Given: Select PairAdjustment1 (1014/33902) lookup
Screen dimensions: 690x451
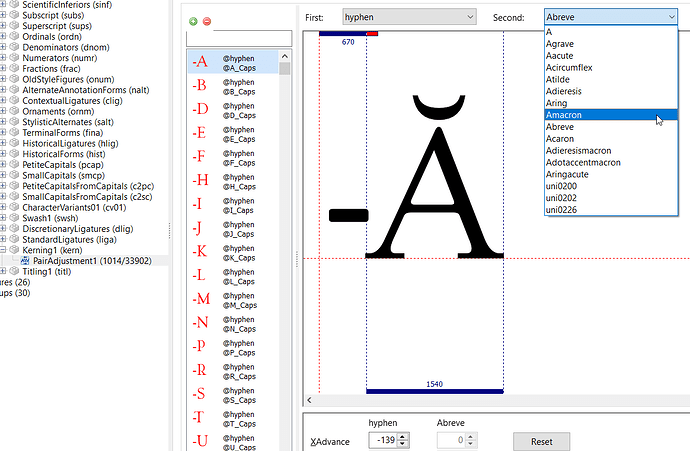Looking at the screenshot, I should (x=92, y=260).
